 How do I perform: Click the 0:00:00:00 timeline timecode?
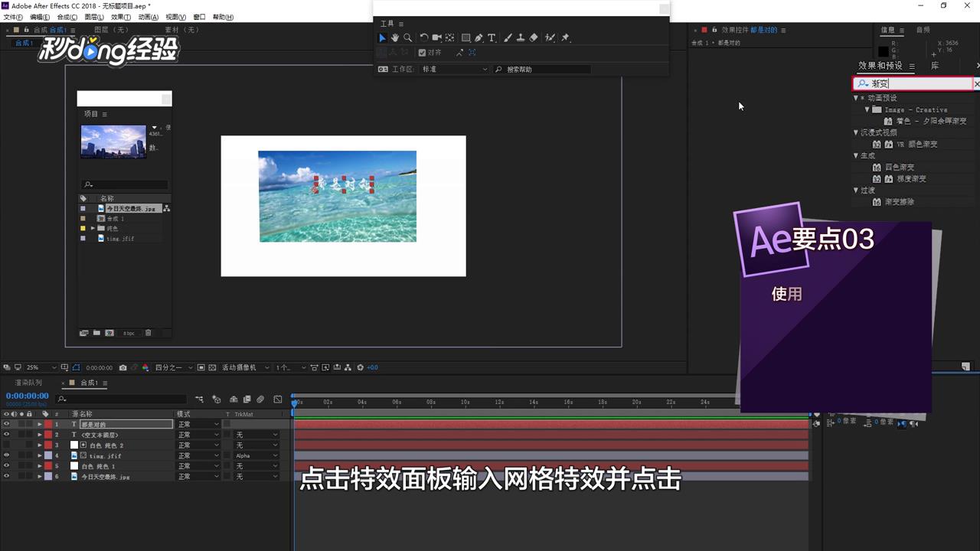click(28, 396)
